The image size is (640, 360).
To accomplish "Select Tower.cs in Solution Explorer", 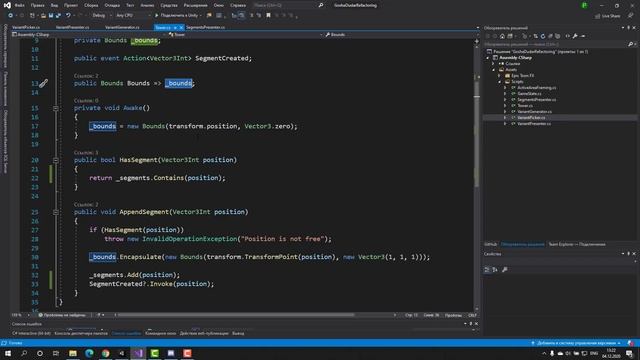I will (x=524, y=105).
